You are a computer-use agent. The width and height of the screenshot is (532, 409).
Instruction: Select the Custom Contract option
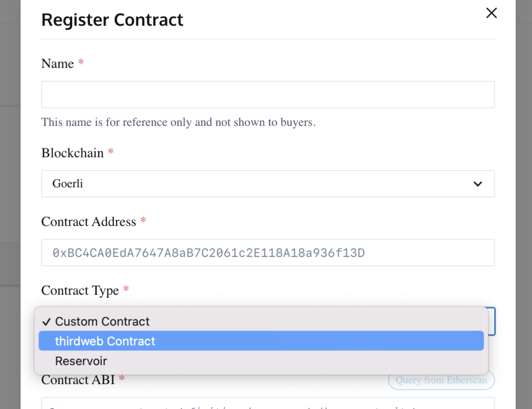pyautogui.click(x=102, y=322)
